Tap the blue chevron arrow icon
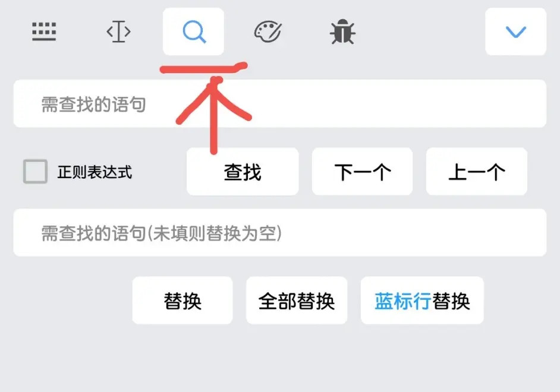Image resolution: width=560 pixels, height=392 pixels. click(x=516, y=31)
